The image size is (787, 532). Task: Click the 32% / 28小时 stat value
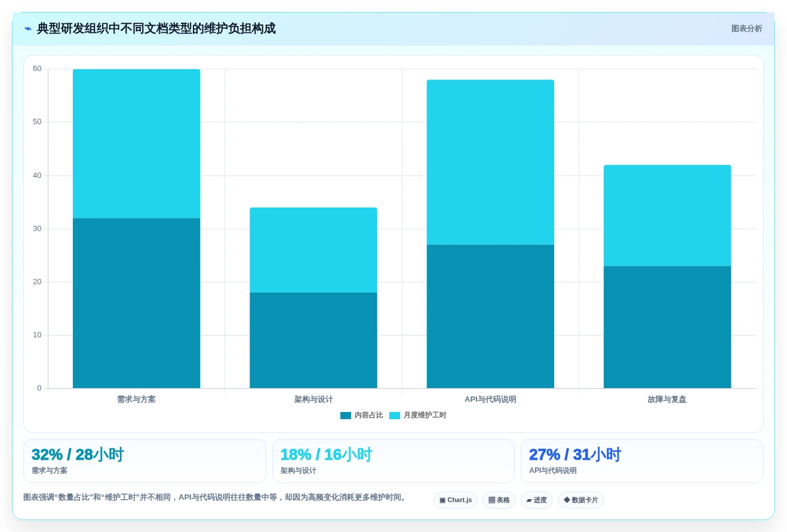coord(78,455)
